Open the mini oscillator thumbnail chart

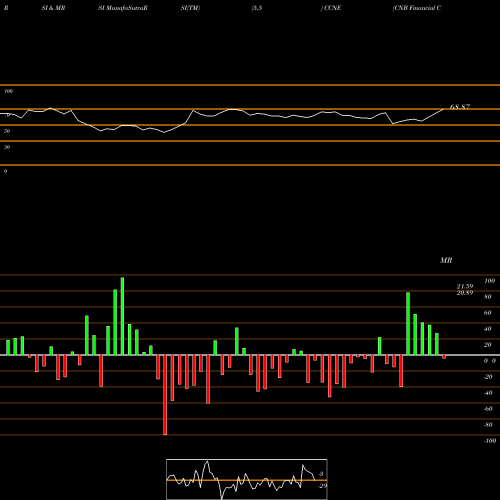coord(247,479)
